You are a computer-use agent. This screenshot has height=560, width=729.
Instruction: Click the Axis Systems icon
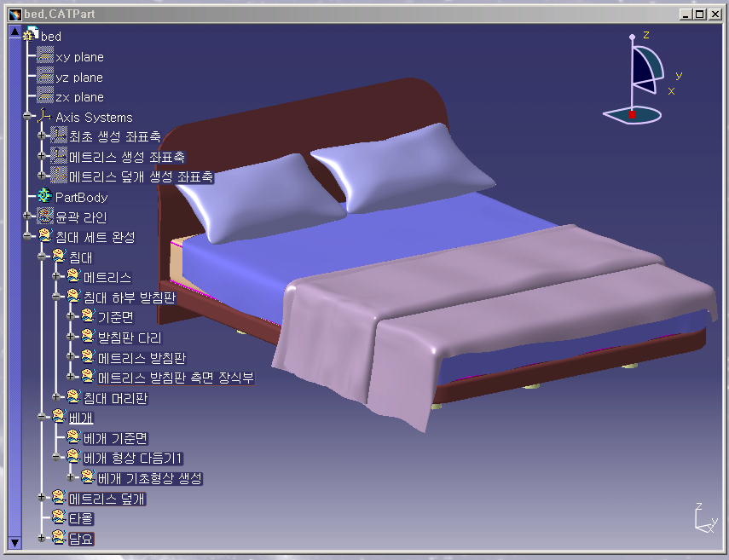tap(45, 117)
